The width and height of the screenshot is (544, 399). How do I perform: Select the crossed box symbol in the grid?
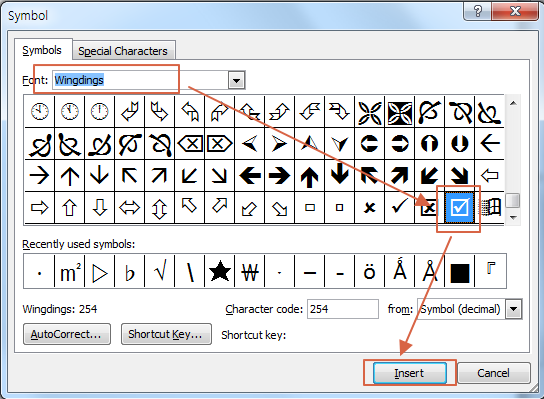pos(430,207)
